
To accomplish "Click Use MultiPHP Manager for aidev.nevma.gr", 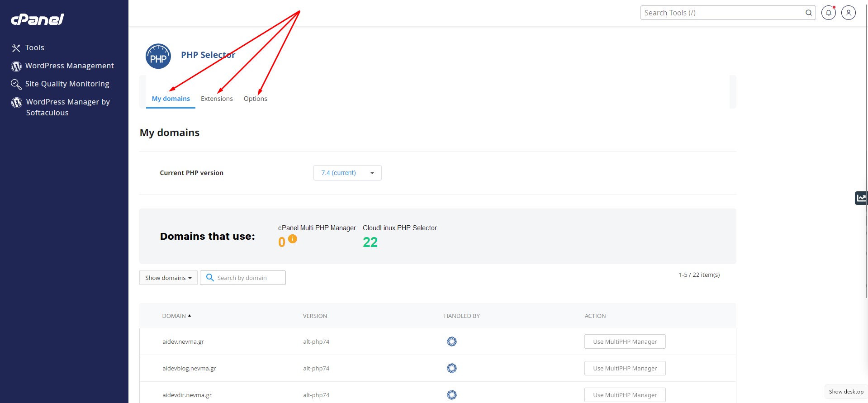I will [x=625, y=341].
